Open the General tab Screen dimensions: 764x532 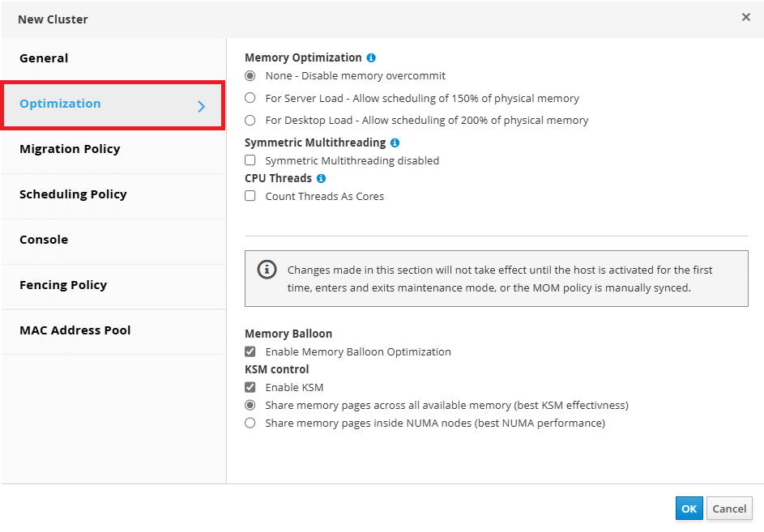[x=113, y=58]
